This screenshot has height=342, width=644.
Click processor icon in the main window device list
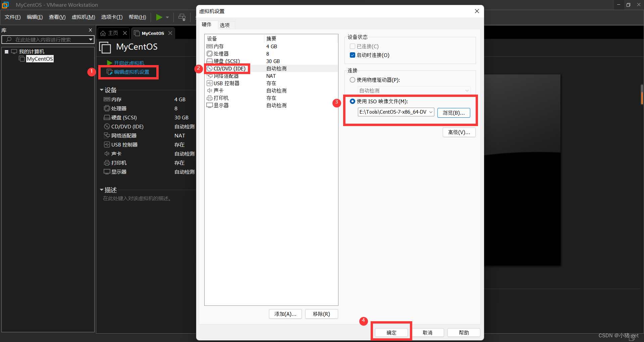(107, 108)
